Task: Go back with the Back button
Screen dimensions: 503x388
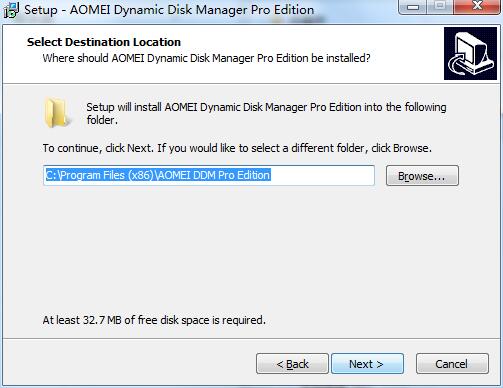Action: (x=292, y=364)
